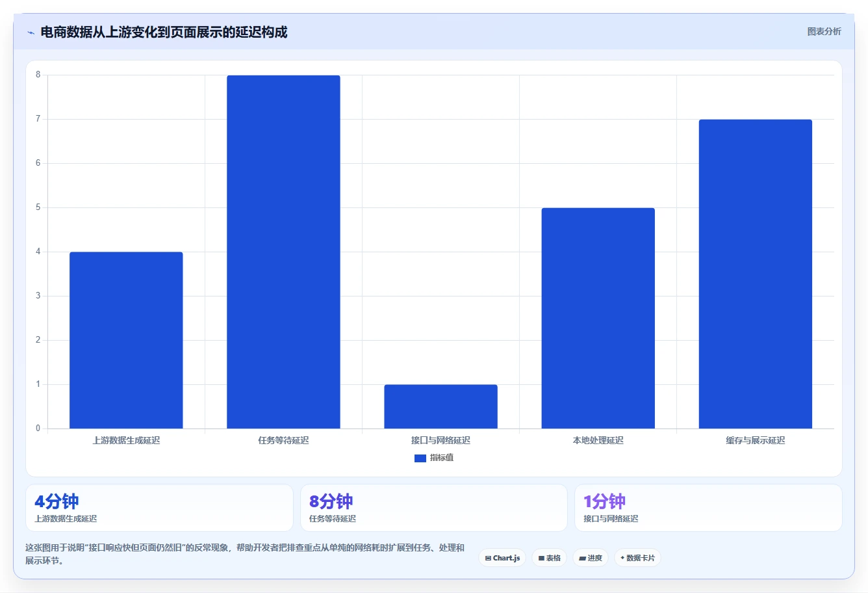Select the 本地处理延迟 bar
This screenshot has height=593, width=868.
[x=598, y=318]
